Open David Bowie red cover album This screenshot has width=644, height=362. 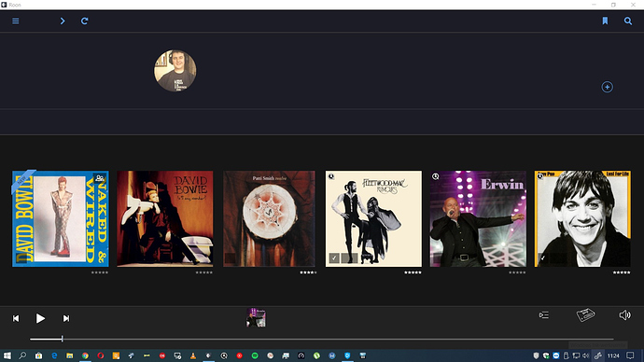[x=165, y=218]
